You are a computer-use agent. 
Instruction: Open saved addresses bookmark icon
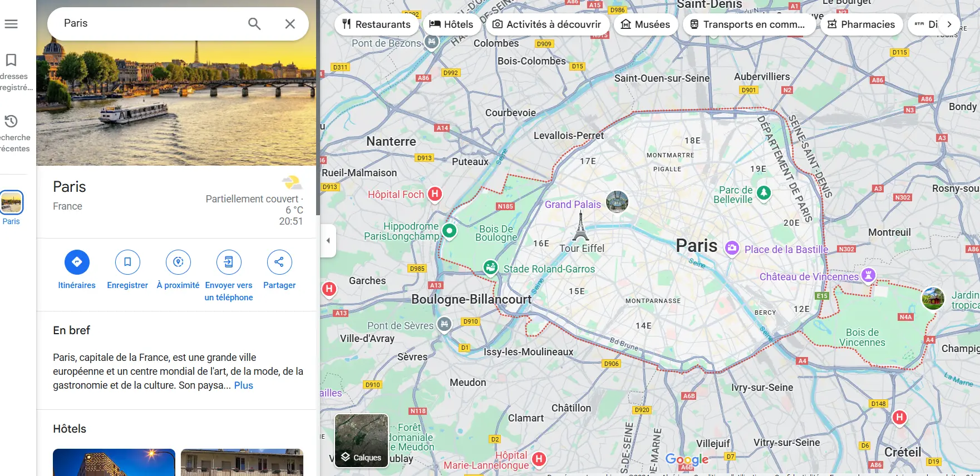click(x=11, y=59)
